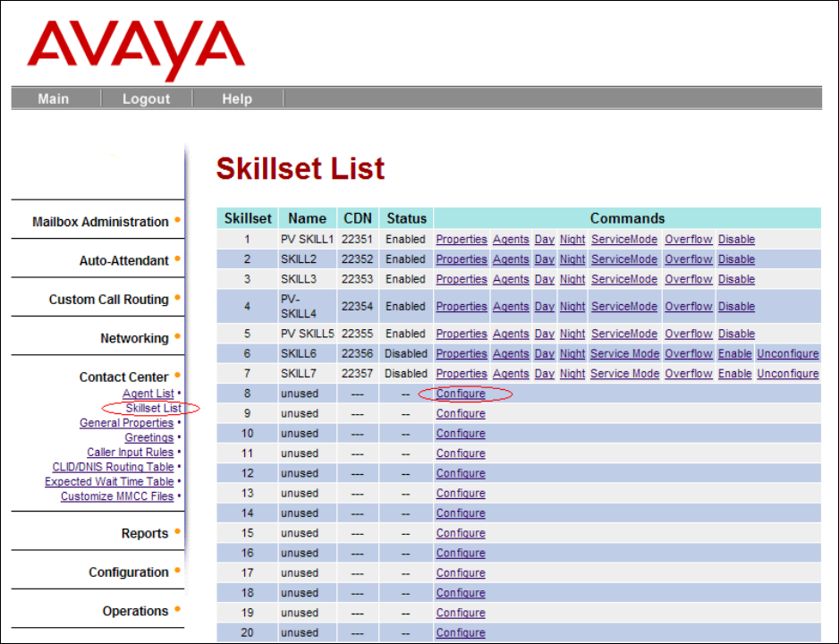Image resolution: width=839 pixels, height=644 pixels.
Task: Open Customize MMCC Files link
Action: click(x=117, y=496)
